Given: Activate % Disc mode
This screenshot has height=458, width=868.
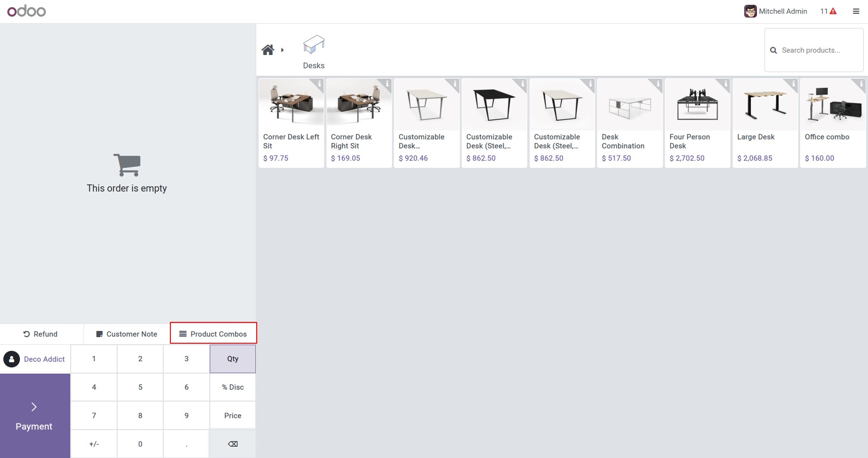Looking at the screenshot, I should pos(233,387).
